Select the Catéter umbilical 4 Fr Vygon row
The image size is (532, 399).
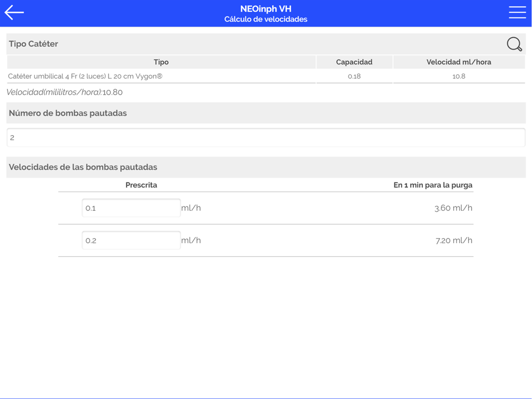click(x=85, y=76)
